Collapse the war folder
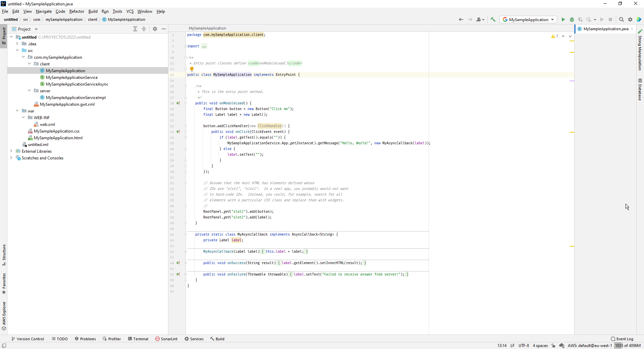 [x=17, y=111]
